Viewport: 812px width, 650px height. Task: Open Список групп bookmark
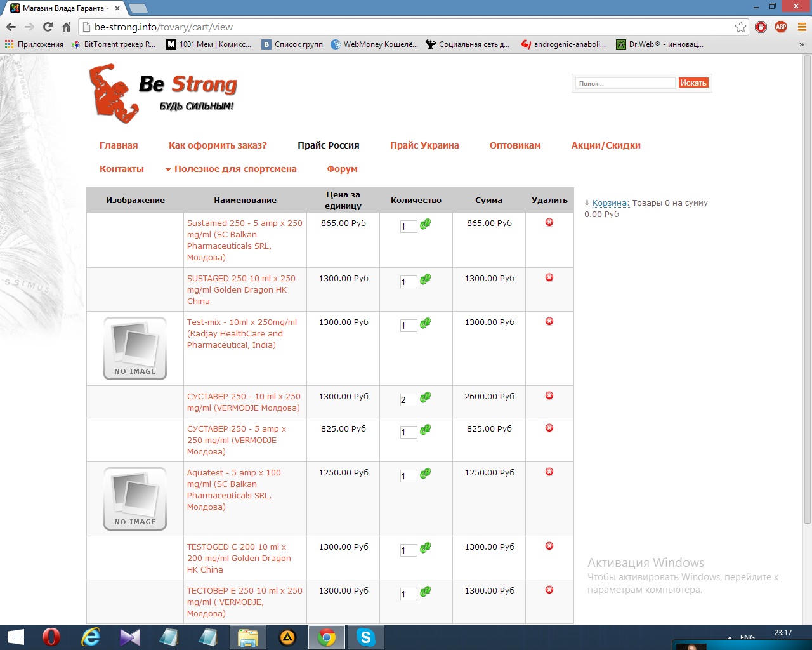(x=292, y=44)
